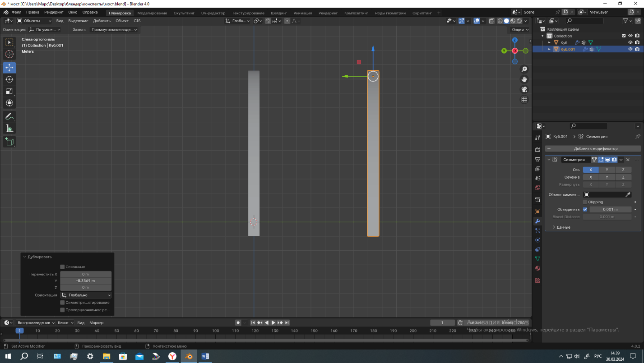
Task: Pick the Measure ruler tool
Action: point(9,129)
